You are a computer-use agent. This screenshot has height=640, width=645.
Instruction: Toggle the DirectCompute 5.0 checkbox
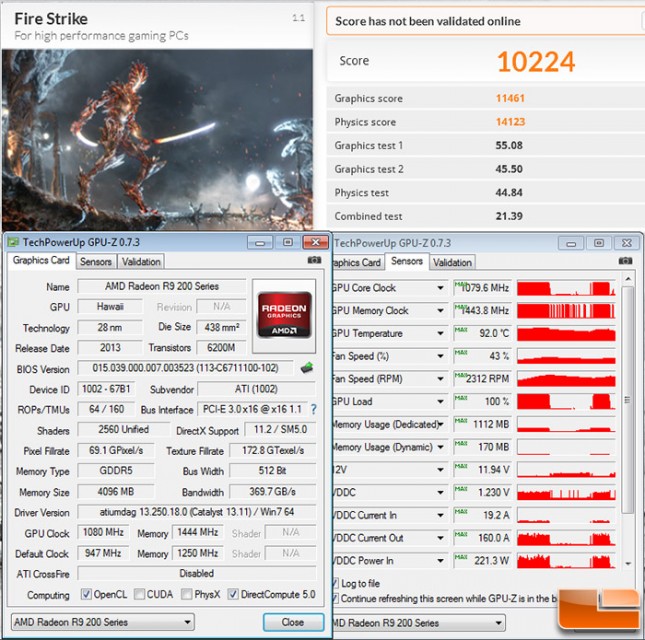[x=233, y=594]
